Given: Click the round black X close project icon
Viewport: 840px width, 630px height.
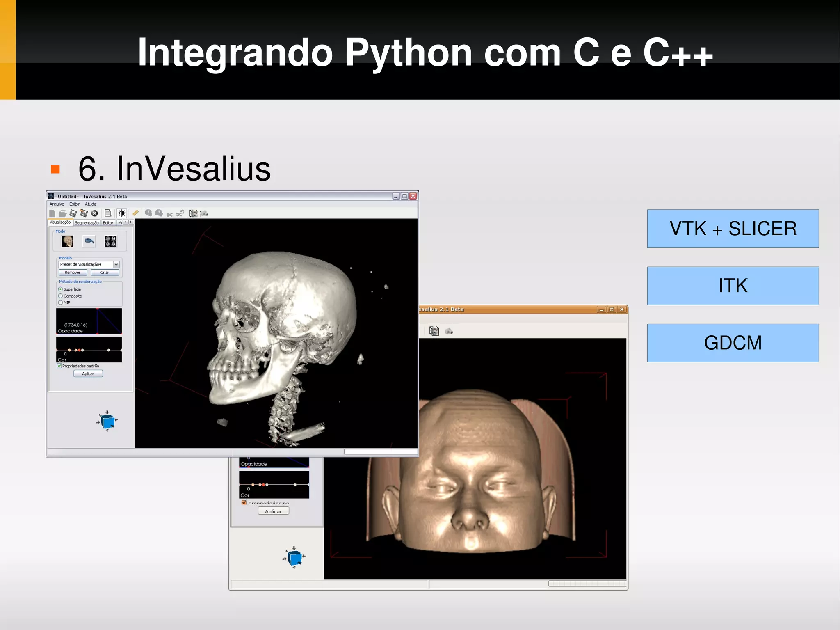Looking at the screenshot, I should tap(94, 213).
